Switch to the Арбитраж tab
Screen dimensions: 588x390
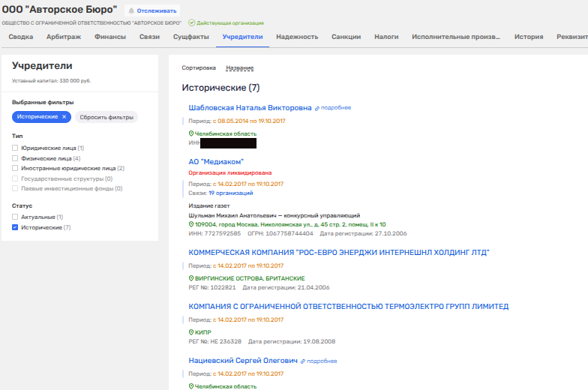tap(62, 37)
